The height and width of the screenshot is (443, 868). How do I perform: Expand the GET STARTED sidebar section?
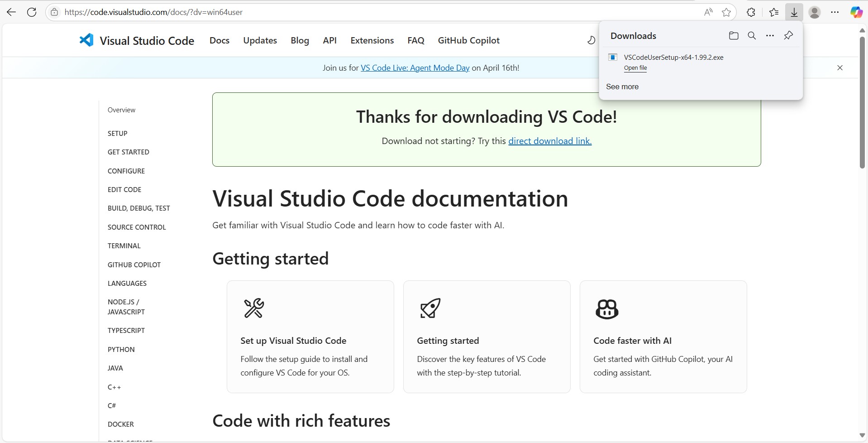coord(129,152)
